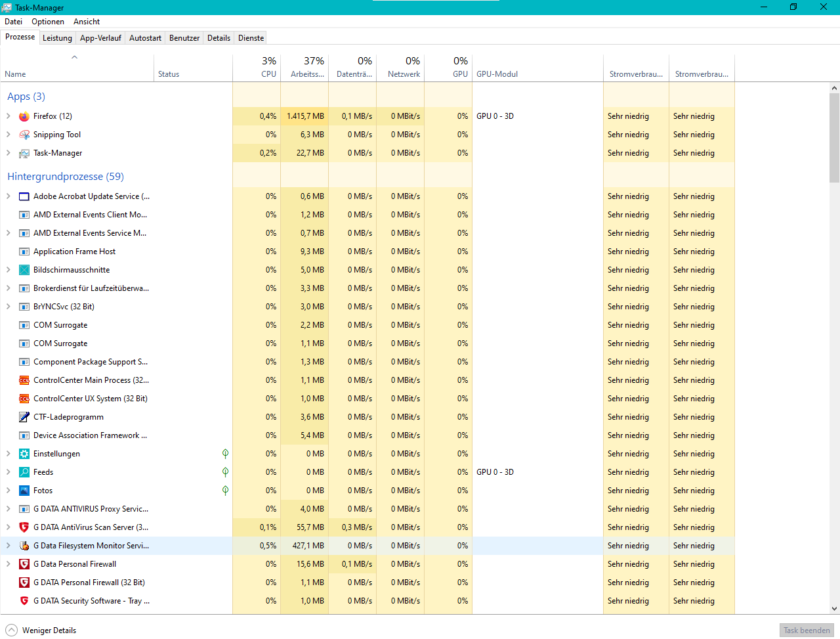The width and height of the screenshot is (840, 639).
Task: Expand the Adobe Acrobat Update Service row
Action: 8,196
